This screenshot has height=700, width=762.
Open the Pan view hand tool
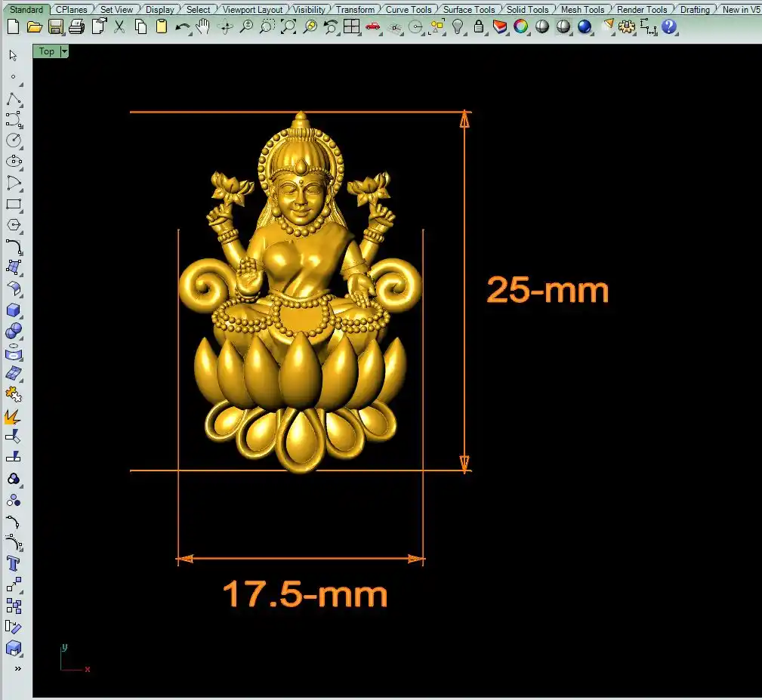203,27
